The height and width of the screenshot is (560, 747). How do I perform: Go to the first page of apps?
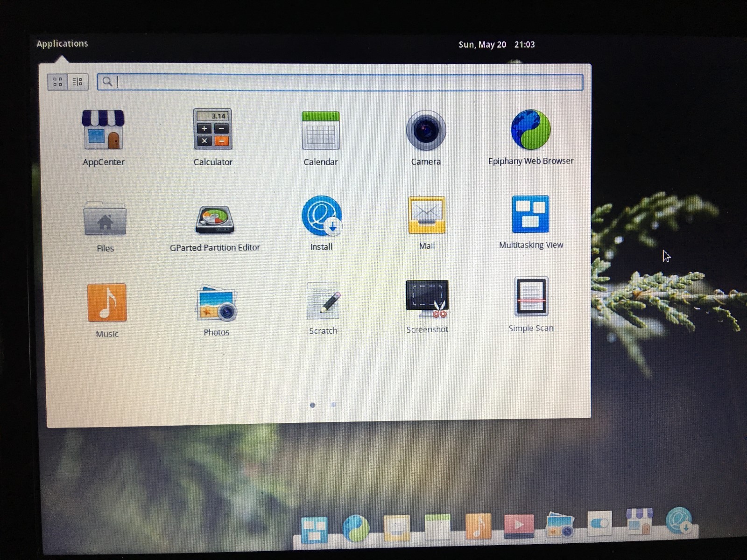pyautogui.click(x=313, y=405)
